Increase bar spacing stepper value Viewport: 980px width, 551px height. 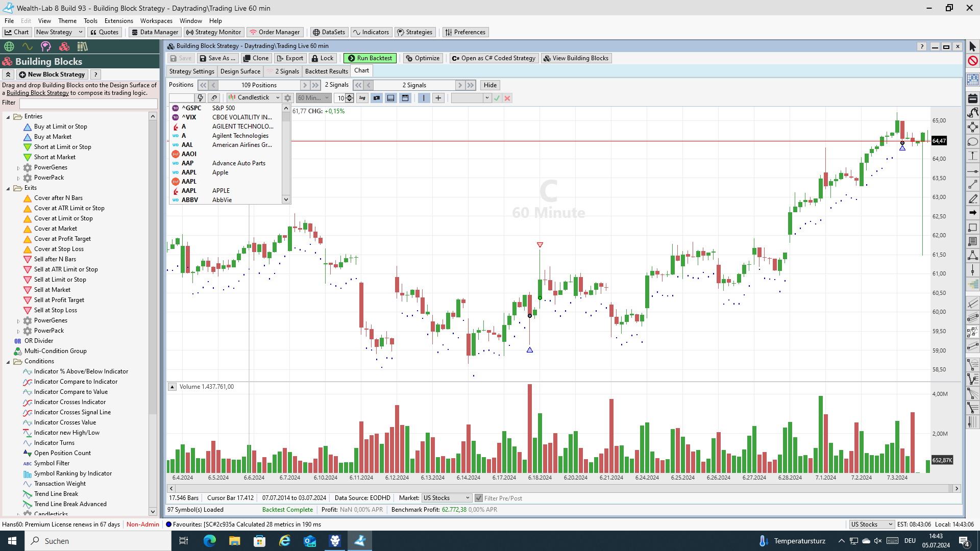(x=350, y=96)
